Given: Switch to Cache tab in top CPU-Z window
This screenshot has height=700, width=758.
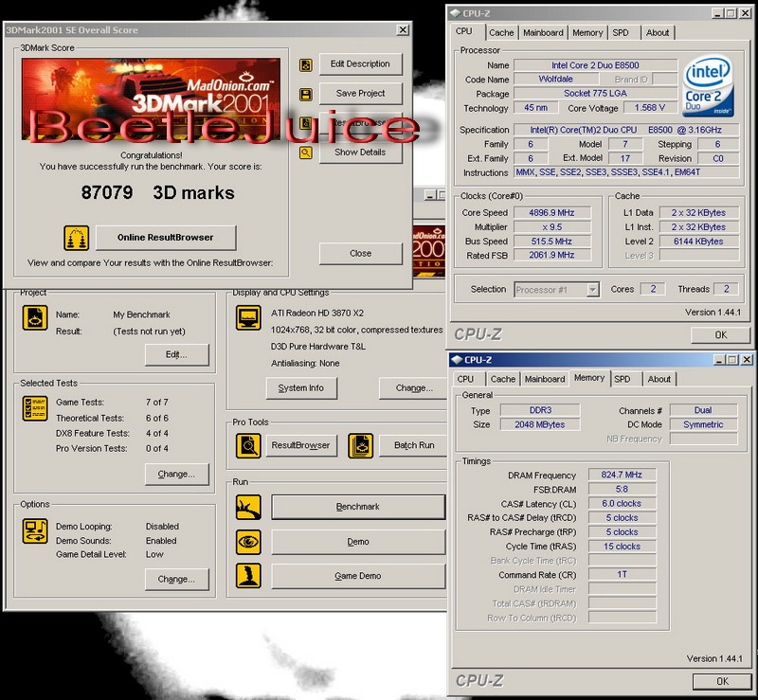Looking at the screenshot, I should pos(501,33).
